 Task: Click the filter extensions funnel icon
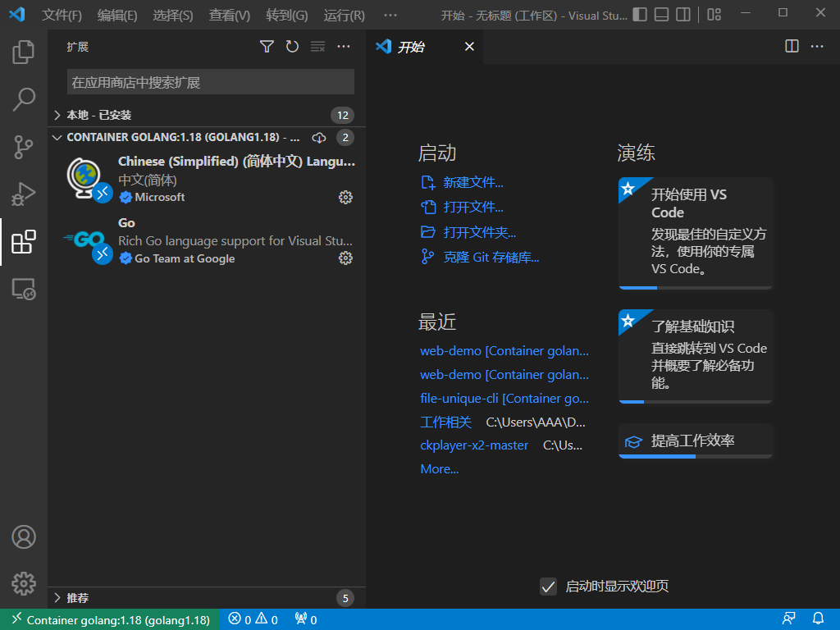coord(267,47)
